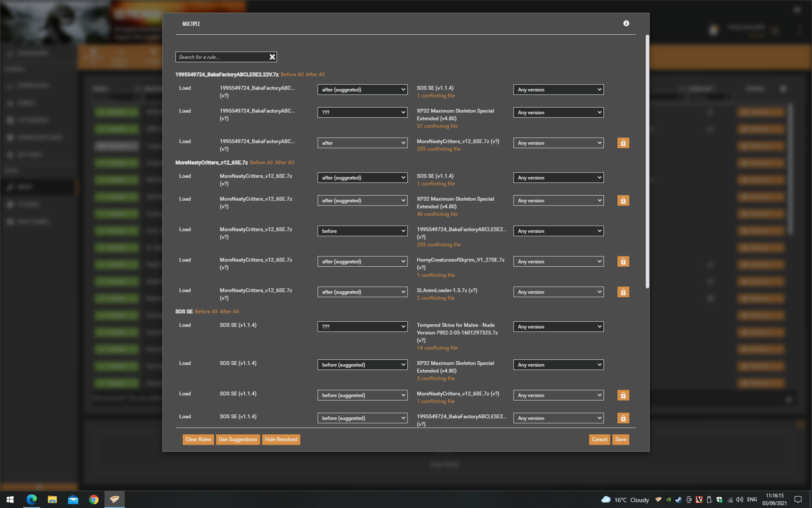Open Mail app from taskbar
Image resolution: width=812 pixels, height=508 pixels.
[73, 500]
